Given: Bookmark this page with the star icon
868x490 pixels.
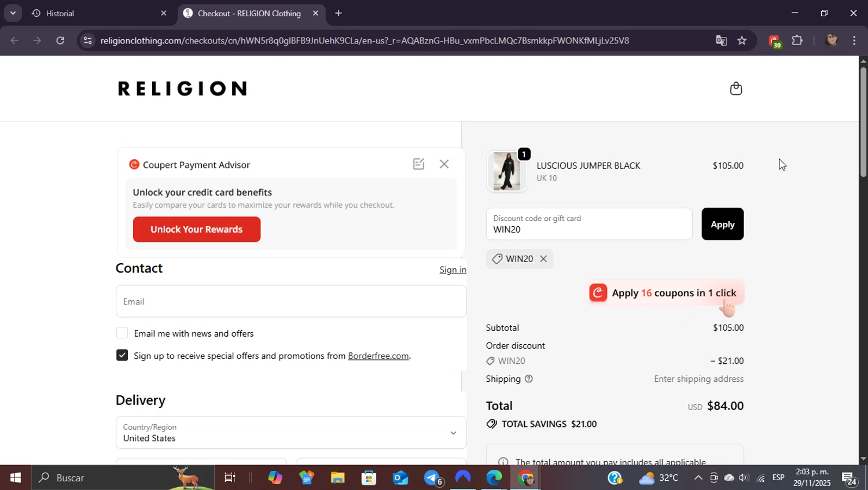Looking at the screenshot, I should [742, 40].
